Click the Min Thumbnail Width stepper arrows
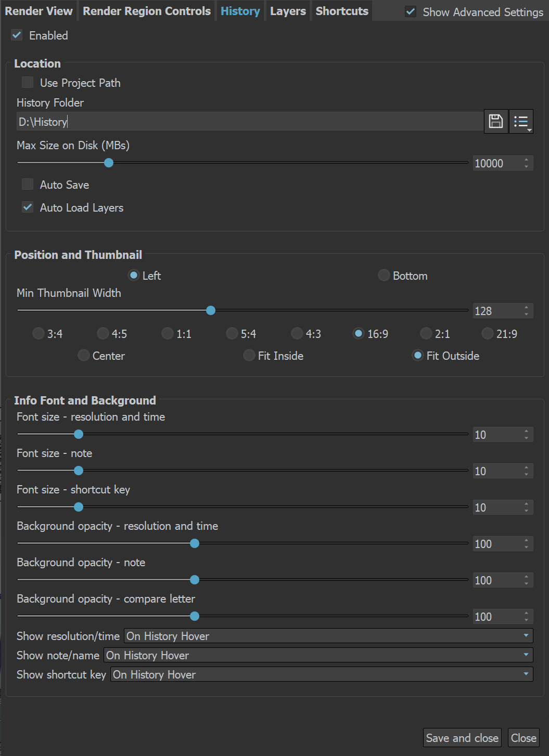This screenshot has height=756, width=549. click(527, 311)
